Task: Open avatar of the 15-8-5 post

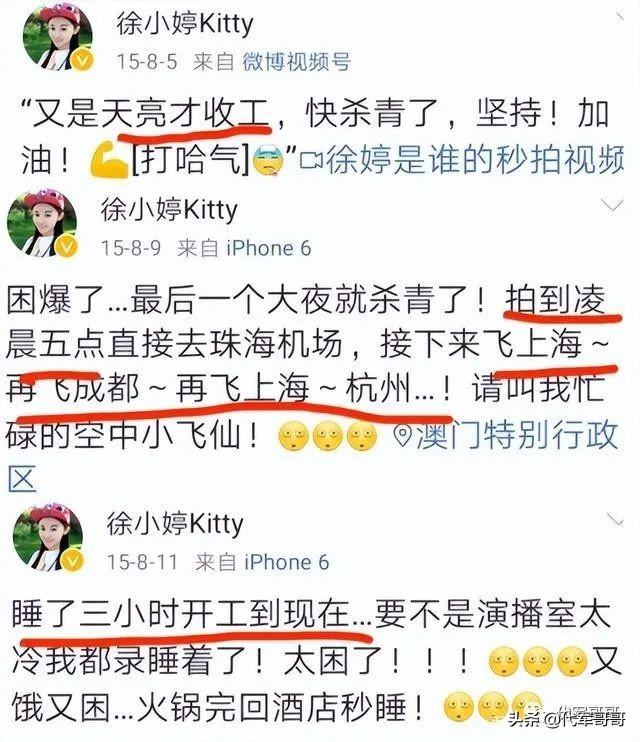Action: [x=57, y=36]
